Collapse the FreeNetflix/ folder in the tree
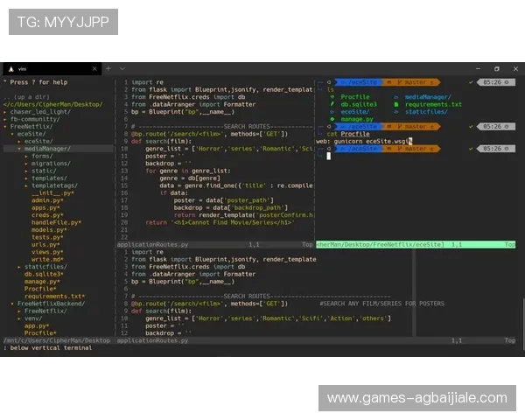The height and width of the screenshot is (420, 525). [31, 126]
